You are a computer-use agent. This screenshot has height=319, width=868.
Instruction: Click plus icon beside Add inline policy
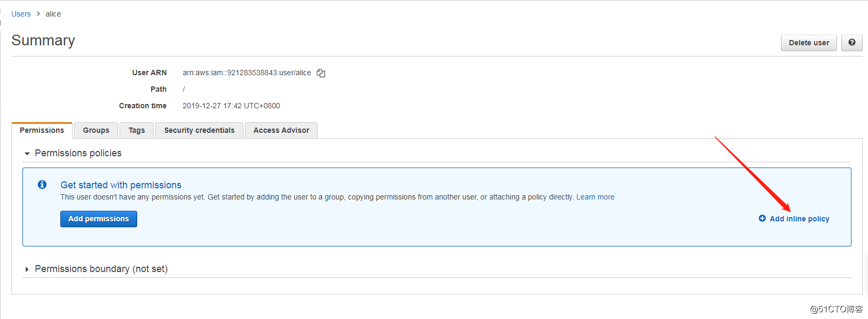point(762,219)
